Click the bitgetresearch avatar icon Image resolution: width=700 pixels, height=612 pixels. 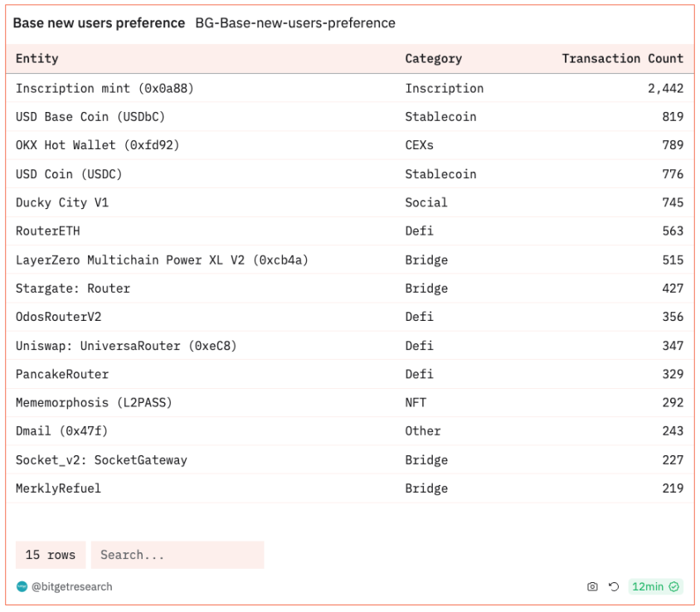(22, 587)
